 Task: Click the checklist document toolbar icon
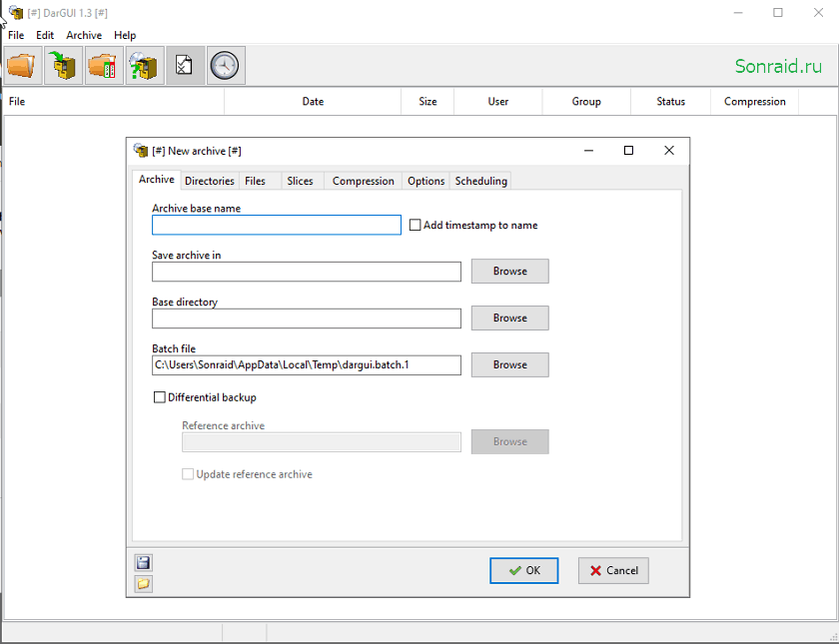185,66
